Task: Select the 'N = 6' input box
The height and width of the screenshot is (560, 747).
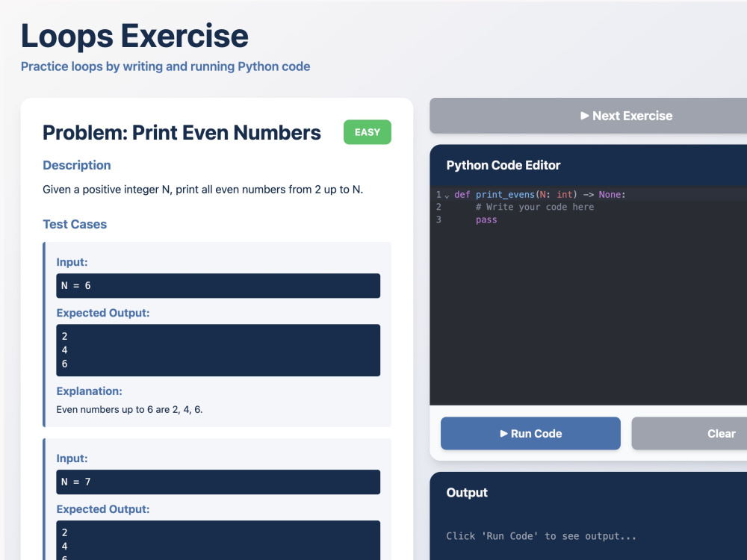Action: (218, 286)
